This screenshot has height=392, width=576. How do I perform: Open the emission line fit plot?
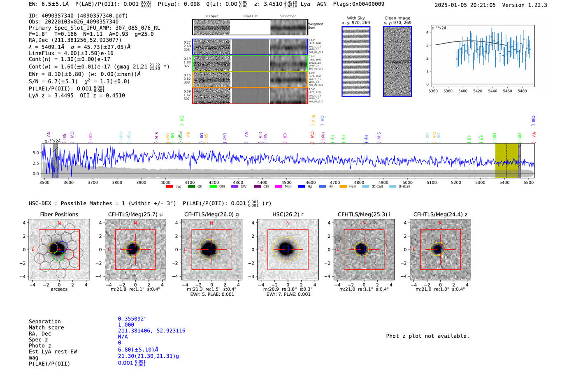[x=482, y=56]
